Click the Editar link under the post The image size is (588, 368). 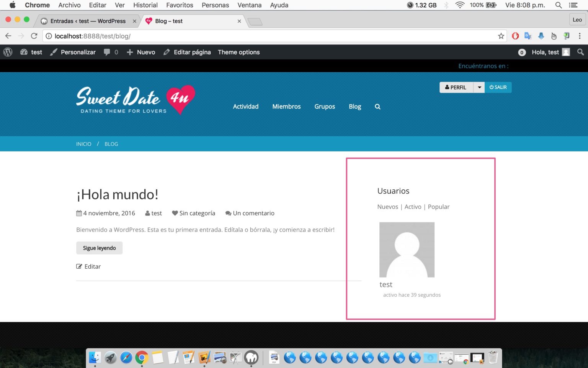(x=88, y=266)
